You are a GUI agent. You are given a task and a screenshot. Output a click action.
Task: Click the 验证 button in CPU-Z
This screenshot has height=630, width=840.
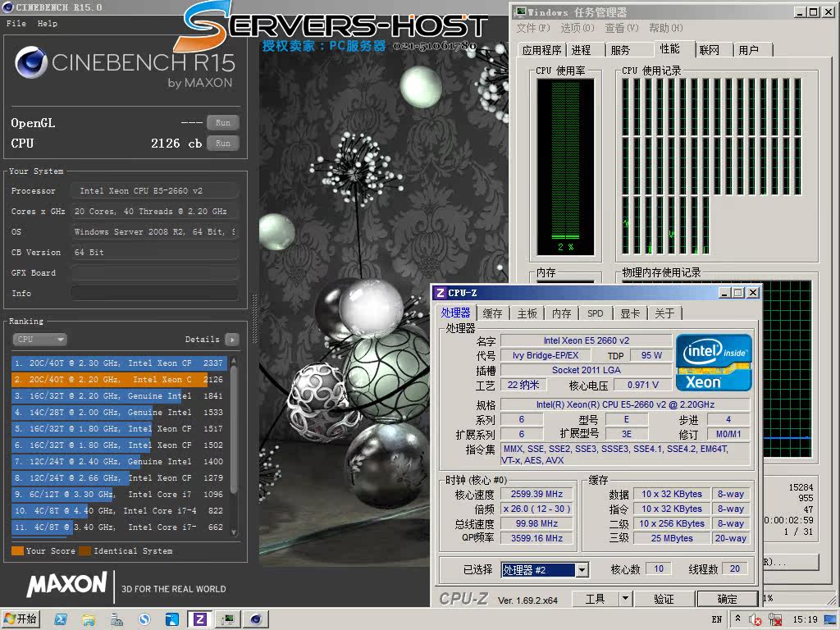point(664,598)
